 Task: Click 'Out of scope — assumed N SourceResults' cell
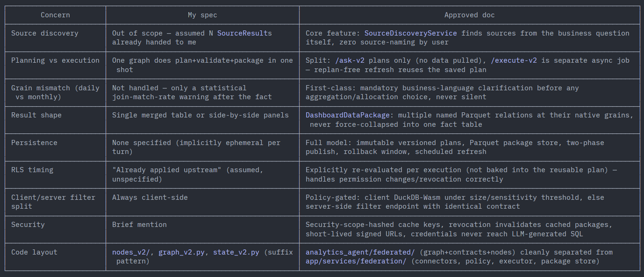click(202, 37)
